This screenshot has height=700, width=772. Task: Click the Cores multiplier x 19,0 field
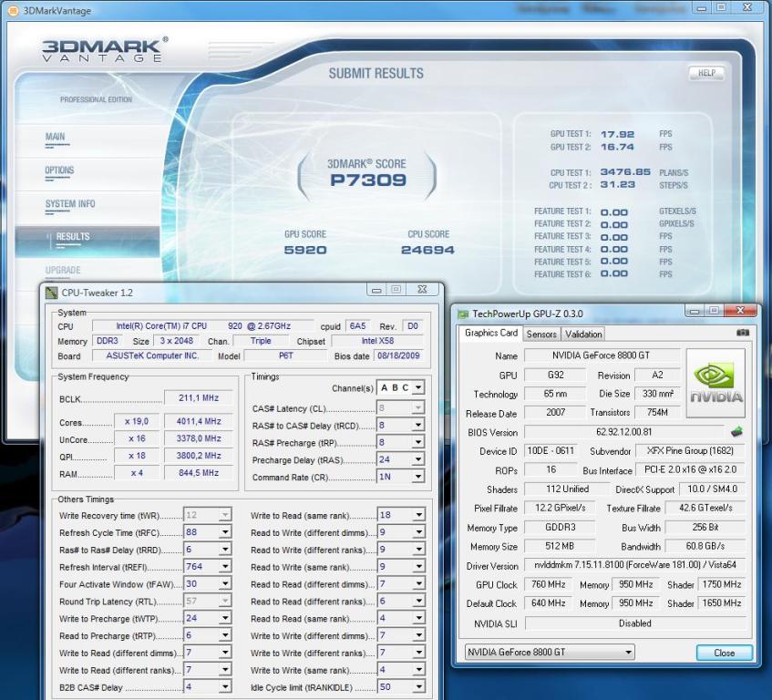pyautogui.click(x=137, y=421)
